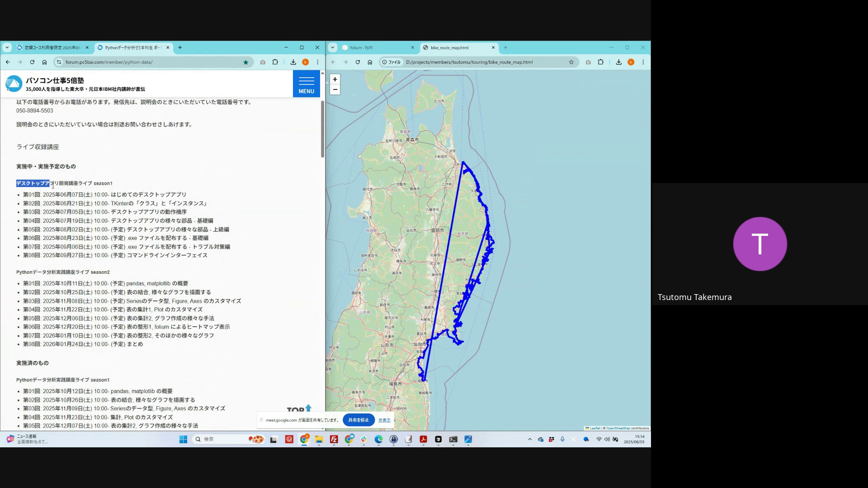This screenshot has width=868, height=488.
Task: Show hidden system tray icons chevron
Action: [530, 439]
